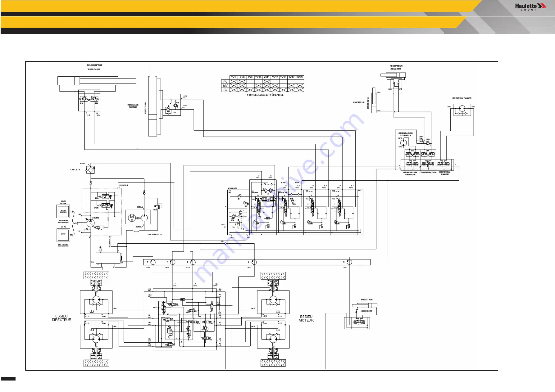The image size is (555, 392).
Task: Select the tourelle orientation motor circle
Action: pos(403,143)
